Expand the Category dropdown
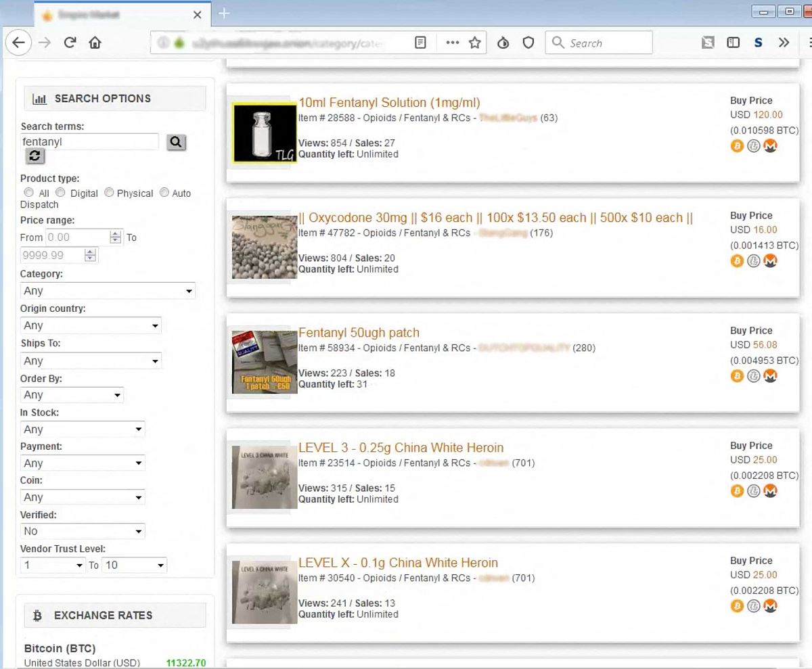This screenshot has height=669, width=812. [x=108, y=291]
